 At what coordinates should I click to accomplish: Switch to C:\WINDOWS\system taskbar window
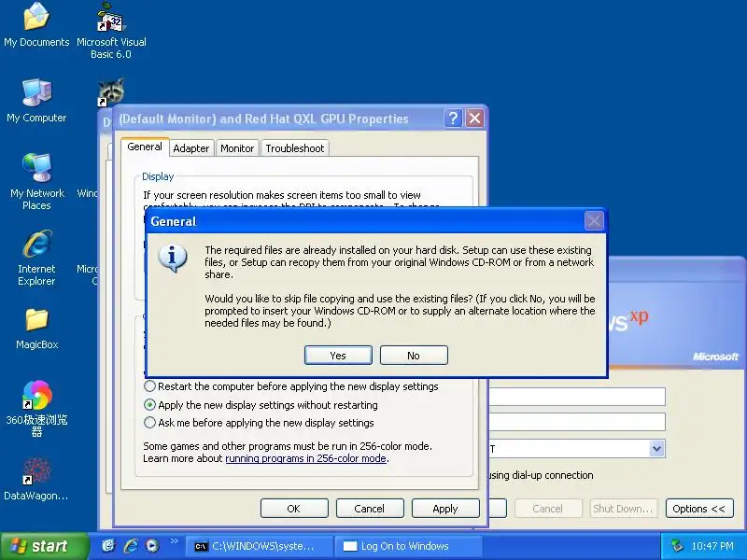pyautogui.click(x=259, y=546)
